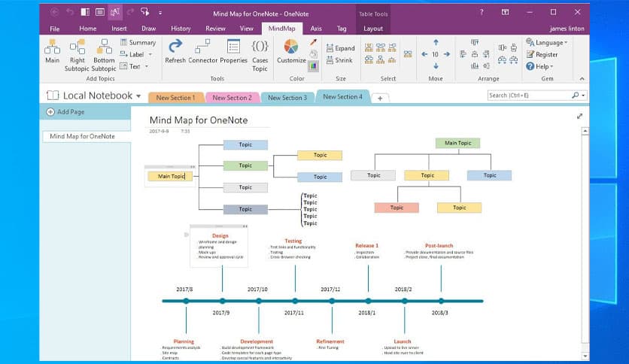
Task: Click the Expand size button
Action: (340, 48)
